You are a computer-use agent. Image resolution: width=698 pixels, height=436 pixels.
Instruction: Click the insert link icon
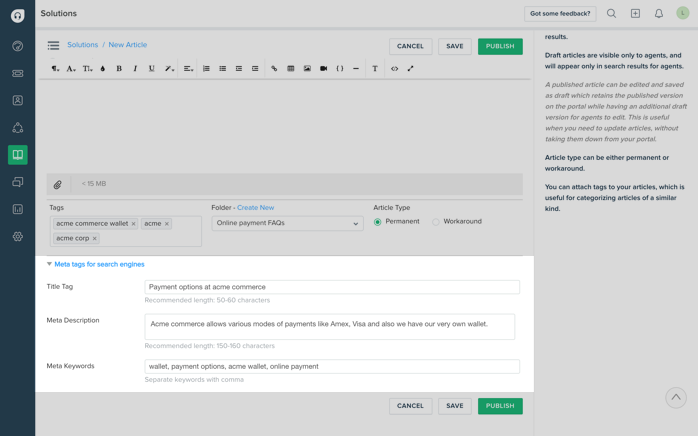[274, 69]
